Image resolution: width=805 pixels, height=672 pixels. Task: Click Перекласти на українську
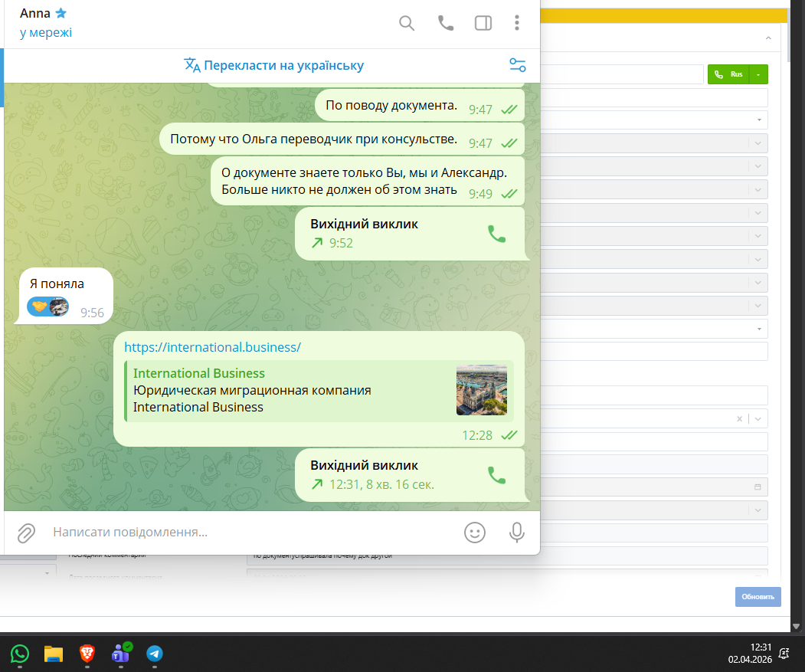(283, 65)
